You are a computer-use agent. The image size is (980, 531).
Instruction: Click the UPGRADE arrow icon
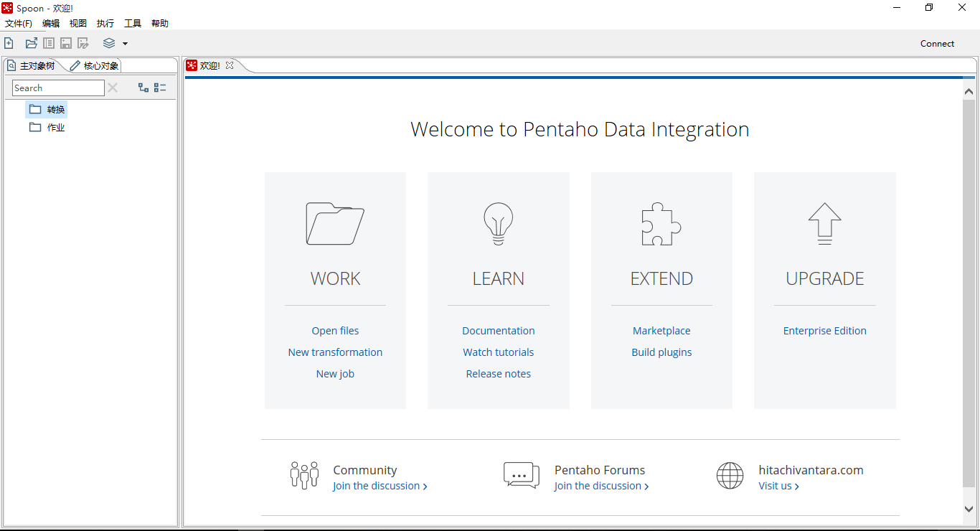pos(824,224)
